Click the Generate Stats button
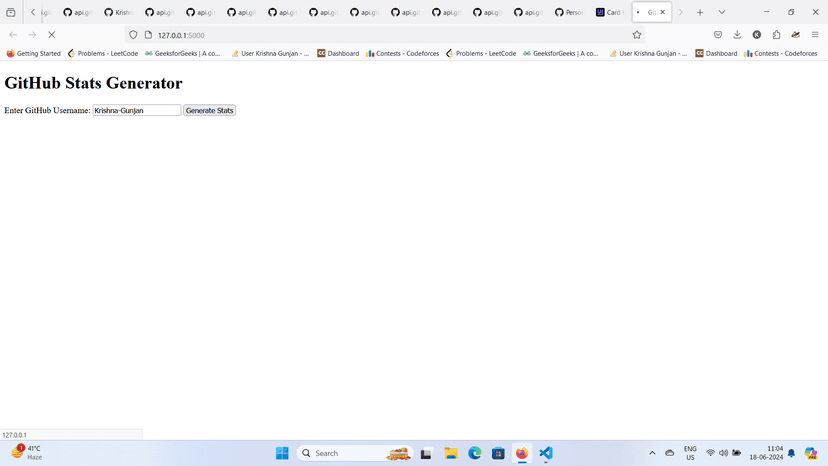 coord(210,110)
